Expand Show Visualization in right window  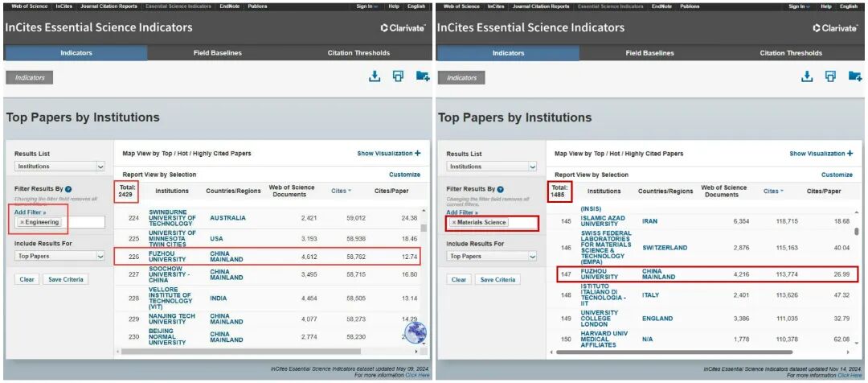click(x=821, y=154)
